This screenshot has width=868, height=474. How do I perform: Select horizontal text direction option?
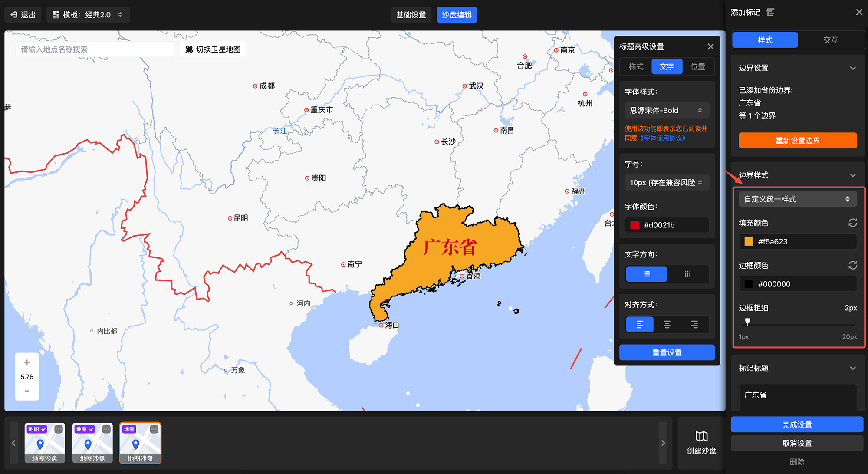(x=646, y=274)
